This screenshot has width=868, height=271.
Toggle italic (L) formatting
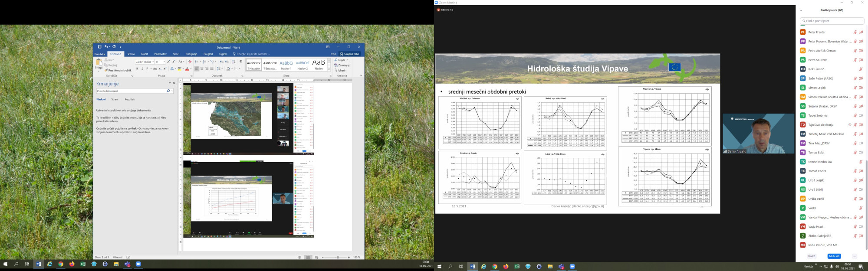[142, 69]
